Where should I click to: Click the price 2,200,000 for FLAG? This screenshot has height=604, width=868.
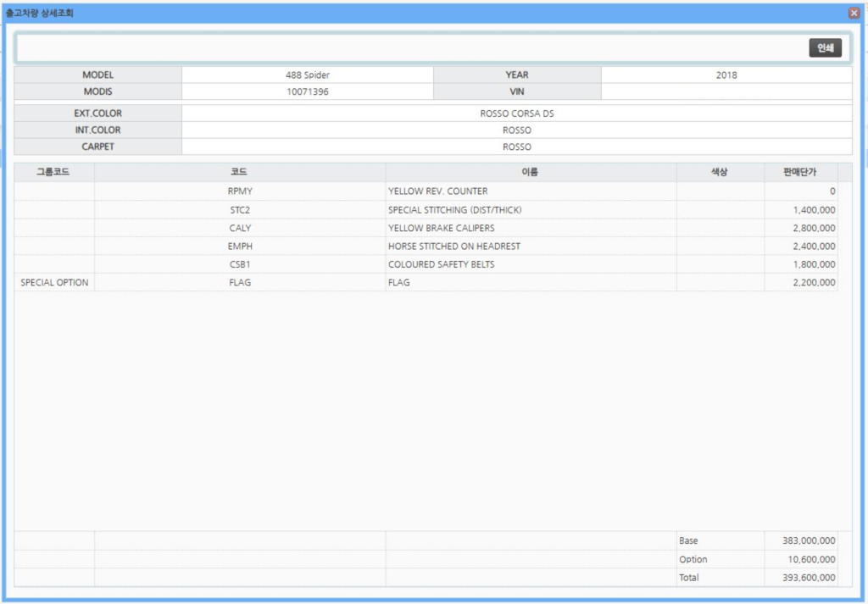[x=814, y=283]
